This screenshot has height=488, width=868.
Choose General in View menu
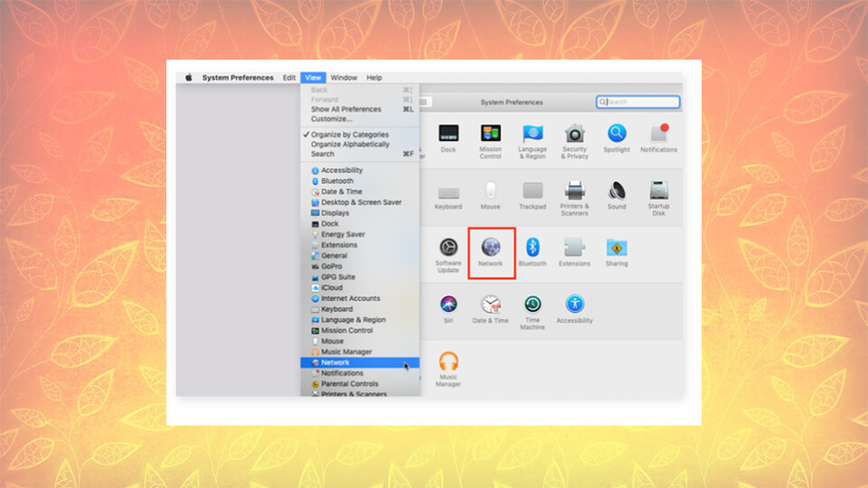tap(360, 256)
